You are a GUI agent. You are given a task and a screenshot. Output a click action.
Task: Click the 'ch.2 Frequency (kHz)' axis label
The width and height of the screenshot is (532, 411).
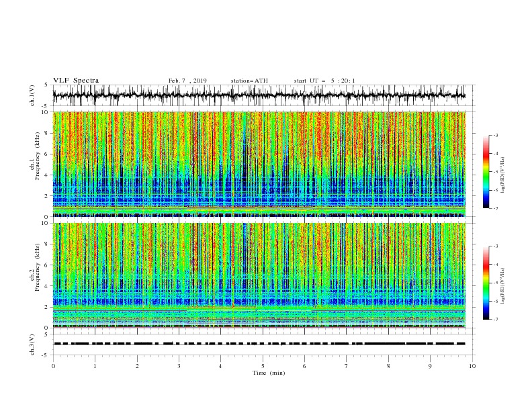click(35, 267)
